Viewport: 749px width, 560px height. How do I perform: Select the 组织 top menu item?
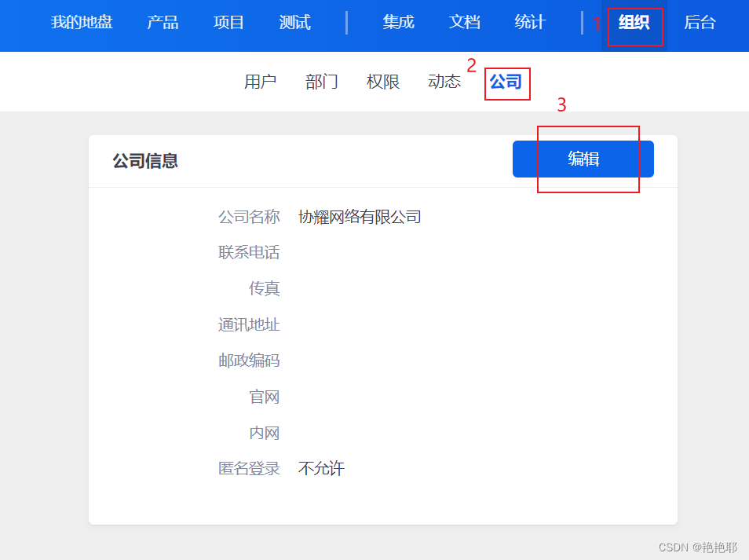634,23
